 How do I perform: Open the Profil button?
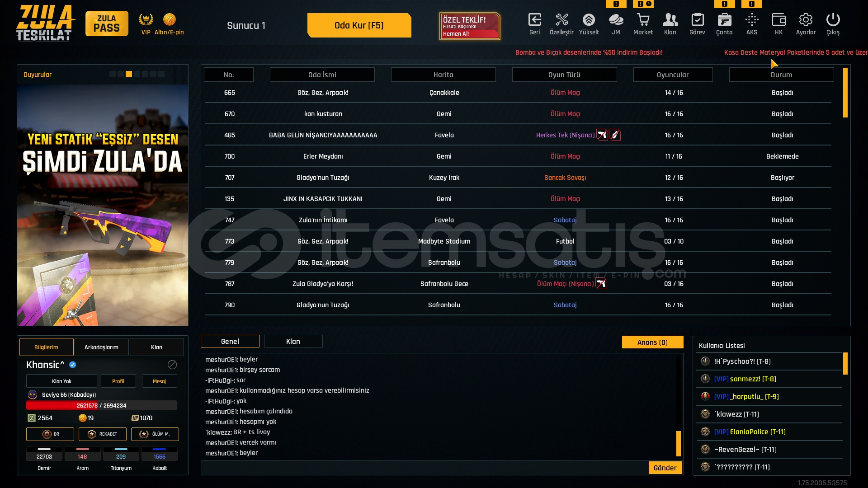[118, 381]
